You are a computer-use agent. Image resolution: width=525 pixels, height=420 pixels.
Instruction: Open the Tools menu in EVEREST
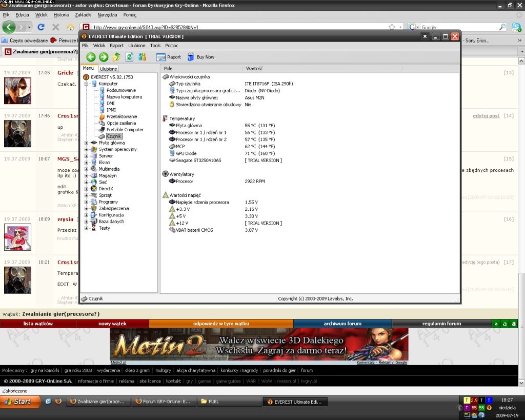(155, 46)
